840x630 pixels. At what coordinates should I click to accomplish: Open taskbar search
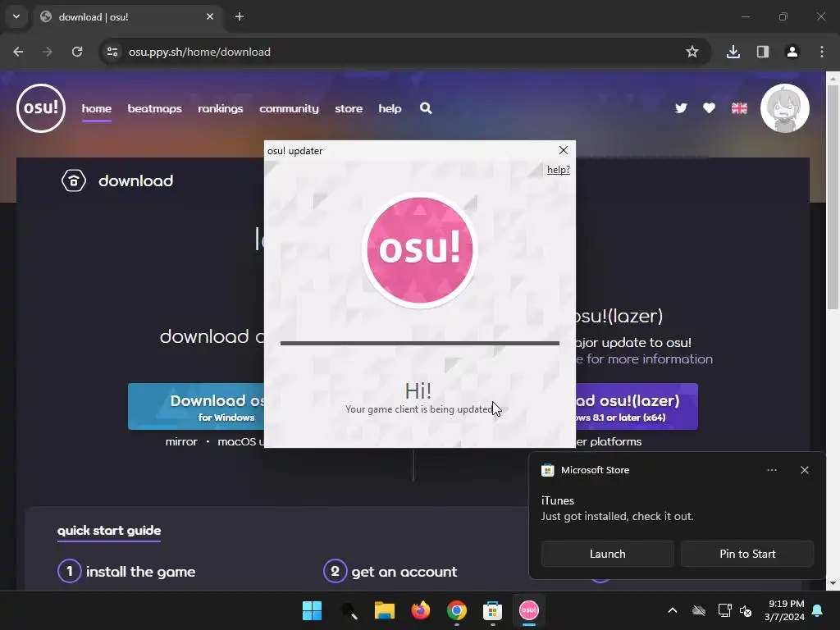(349, 610)
